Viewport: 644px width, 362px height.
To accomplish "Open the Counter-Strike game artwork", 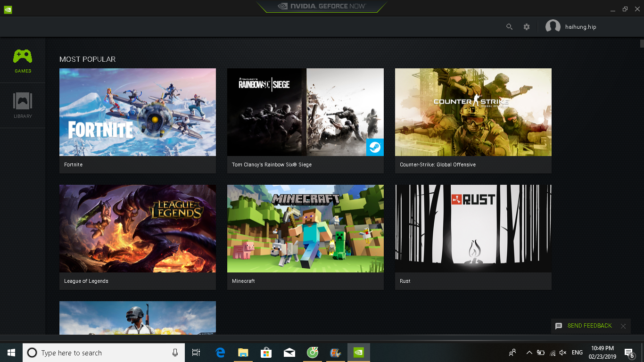I will [473, 112].
